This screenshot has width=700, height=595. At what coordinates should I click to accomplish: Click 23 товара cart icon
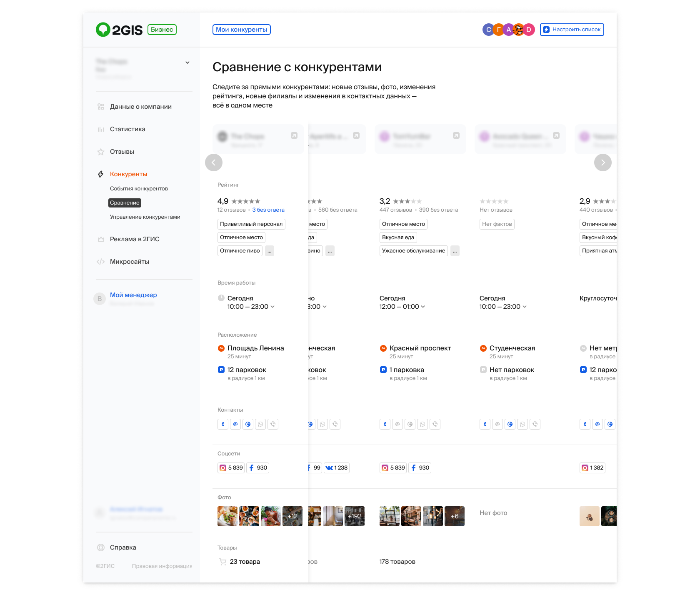click(x=222, y=562)
